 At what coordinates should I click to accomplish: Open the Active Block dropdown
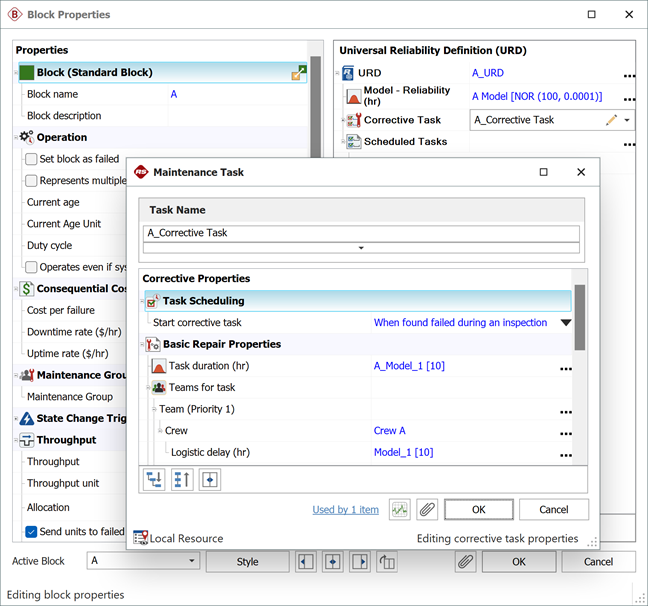click(191, 562)
